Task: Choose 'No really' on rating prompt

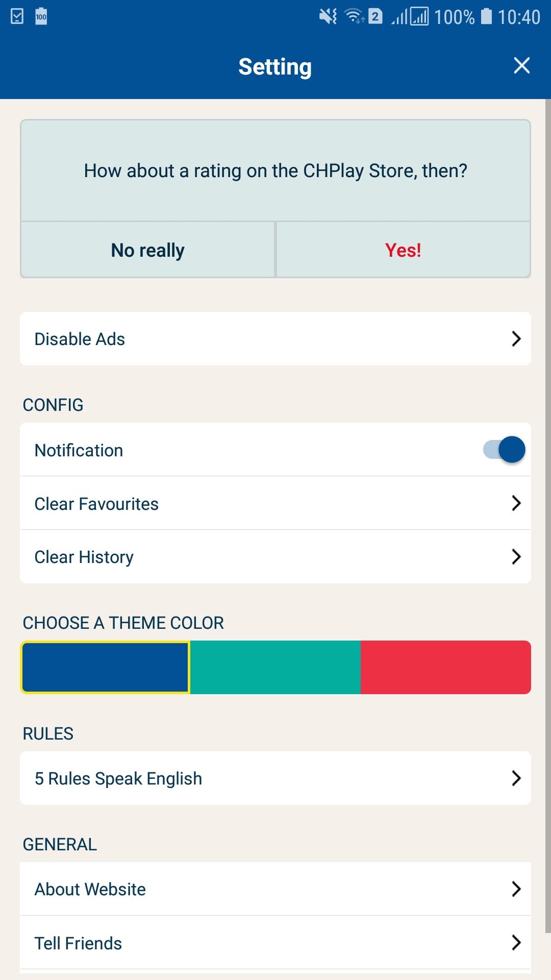Action: click(x=148, y=250)
